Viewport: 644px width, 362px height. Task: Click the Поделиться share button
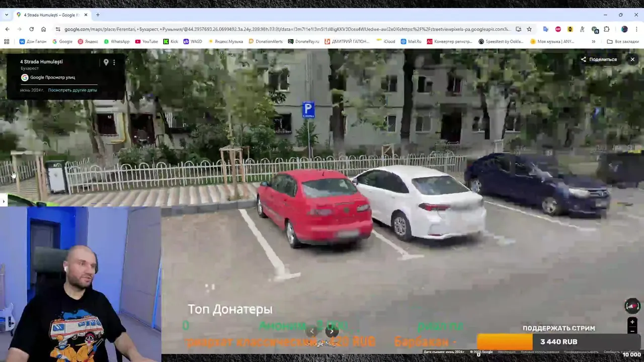(x=599, y=59)
